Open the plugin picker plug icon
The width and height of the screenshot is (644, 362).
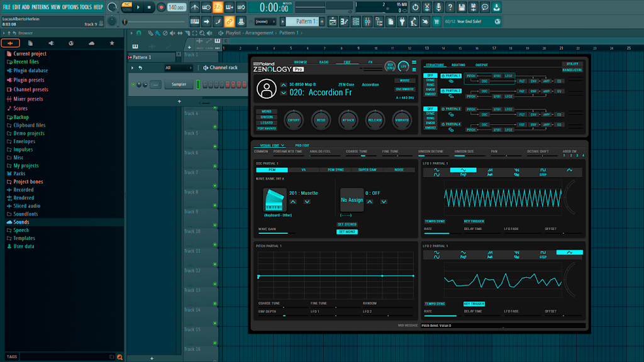(402, 21)
